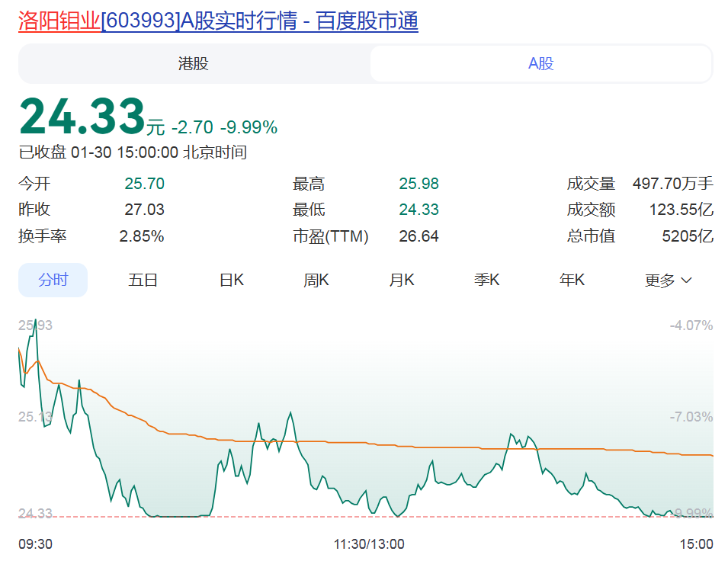The height and width of the screenshot is (561, 728).
Task: Select the 季K quarterly chart
Action: pos(486,280)
